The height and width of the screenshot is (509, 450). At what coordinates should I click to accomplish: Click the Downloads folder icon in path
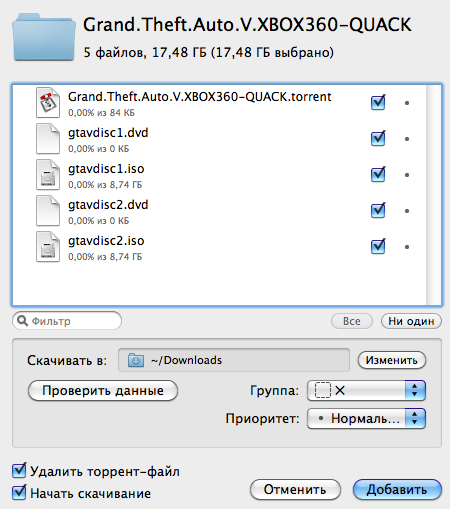point(136,360)
